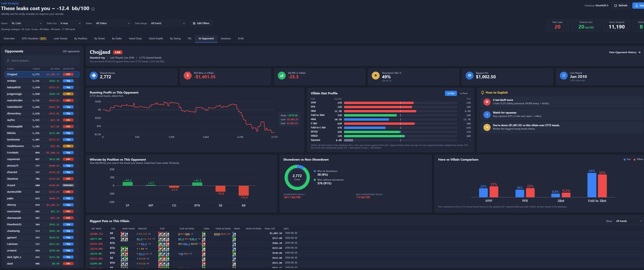
Task: Click the Total Leaks card showing 20
Action: tap(557, 25)
